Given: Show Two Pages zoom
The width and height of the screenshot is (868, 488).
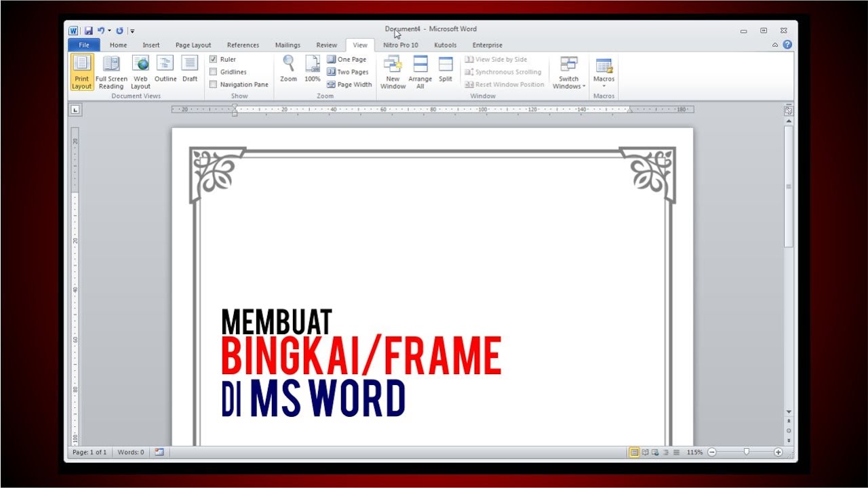Looking at the screenshot, I should (x=348, y=72).
